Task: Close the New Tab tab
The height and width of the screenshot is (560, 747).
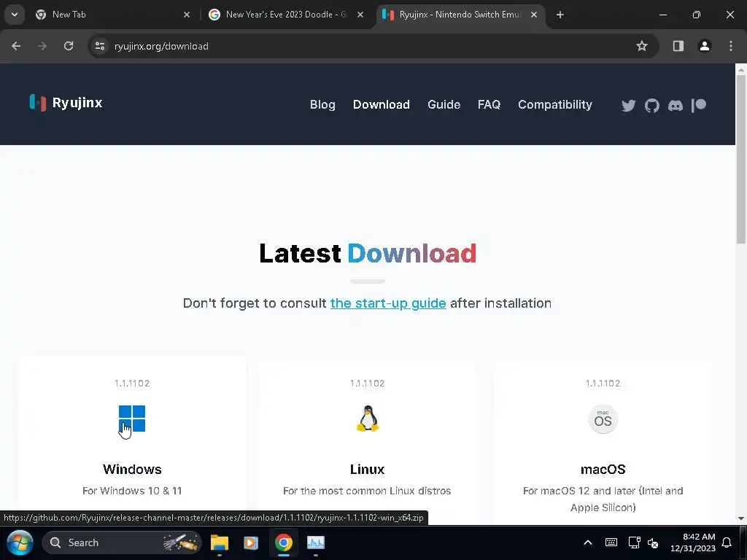Action: coord(187,15)
